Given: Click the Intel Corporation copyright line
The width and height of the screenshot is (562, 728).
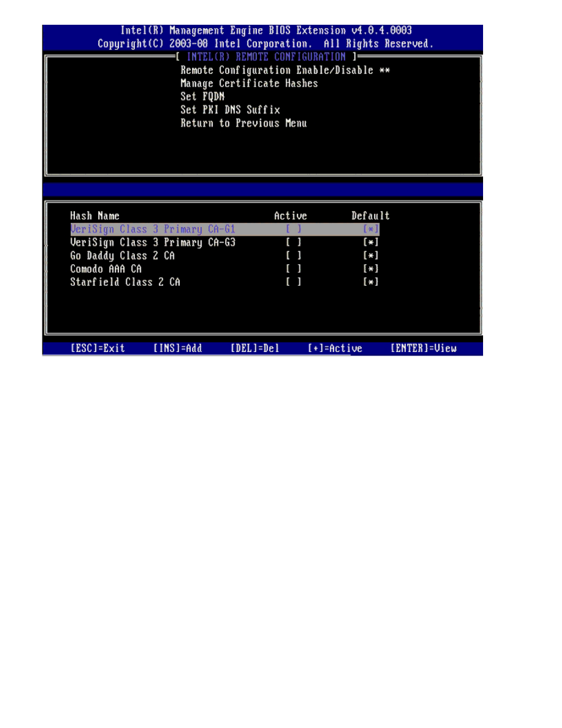Looking at the screenshot, I should tap(266, 44).
